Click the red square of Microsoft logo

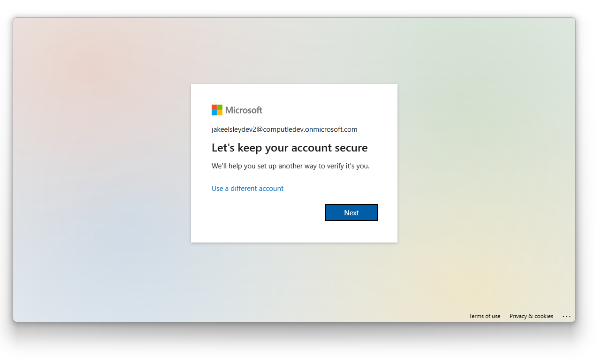[214, 107]
